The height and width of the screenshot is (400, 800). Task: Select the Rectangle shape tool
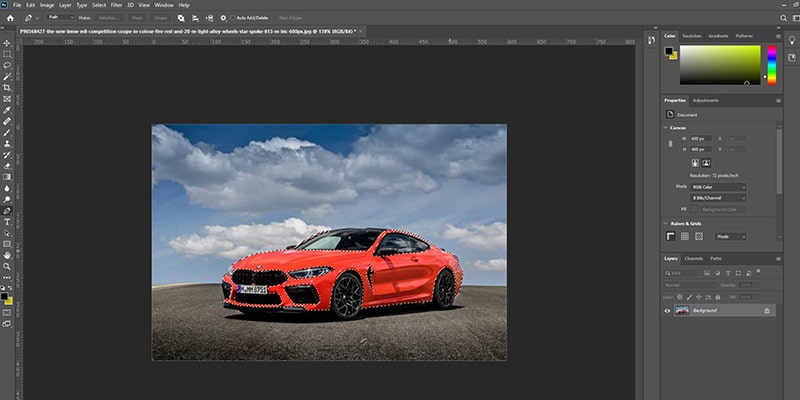click(x=7, y=244)
